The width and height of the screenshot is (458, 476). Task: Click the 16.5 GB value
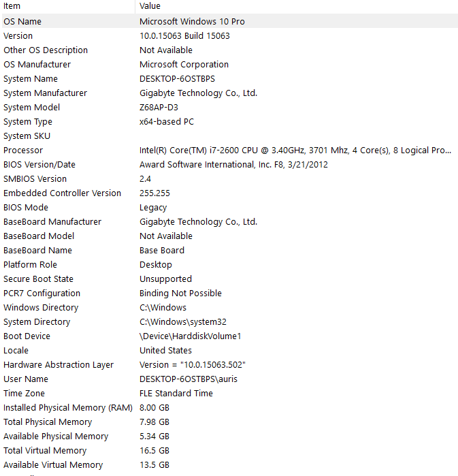click(154, 450)
